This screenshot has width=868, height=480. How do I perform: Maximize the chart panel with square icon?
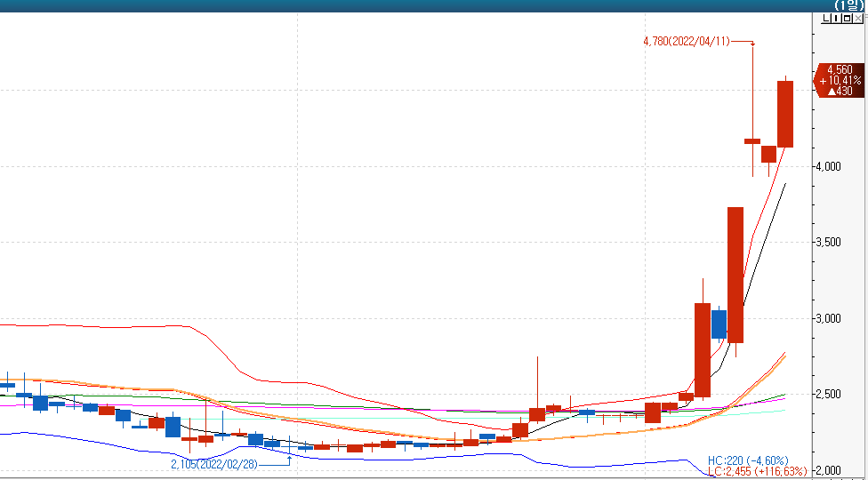[x=847, y=19]
